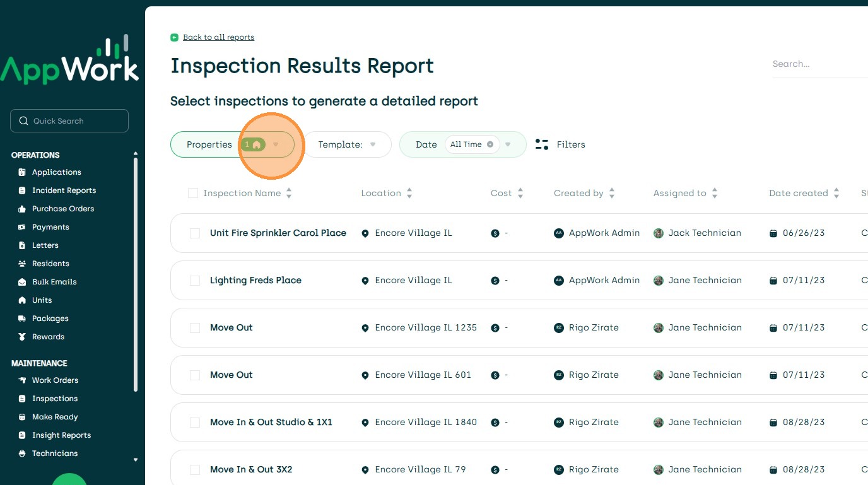Click the Filters sliders icon

coord(542,144)
